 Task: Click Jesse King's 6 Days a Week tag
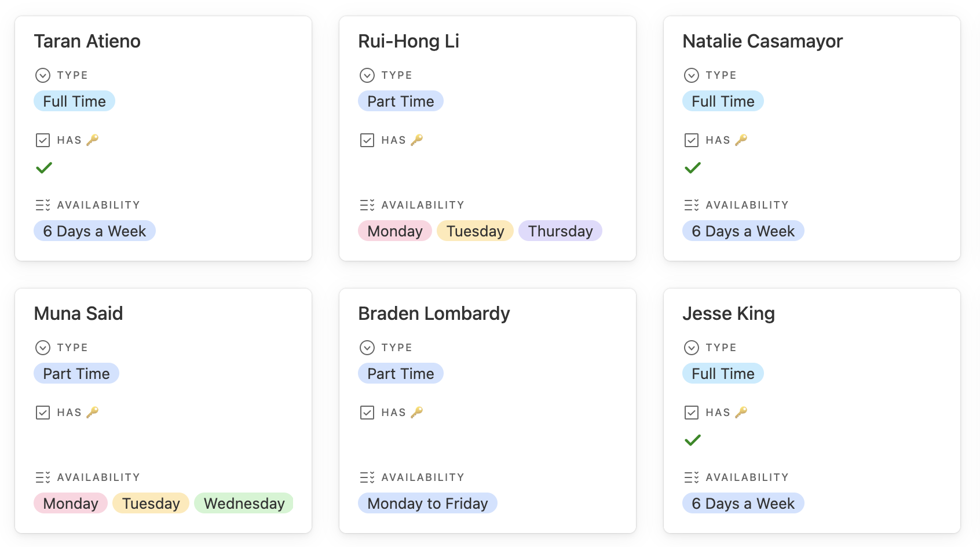[x=743, y=504]
